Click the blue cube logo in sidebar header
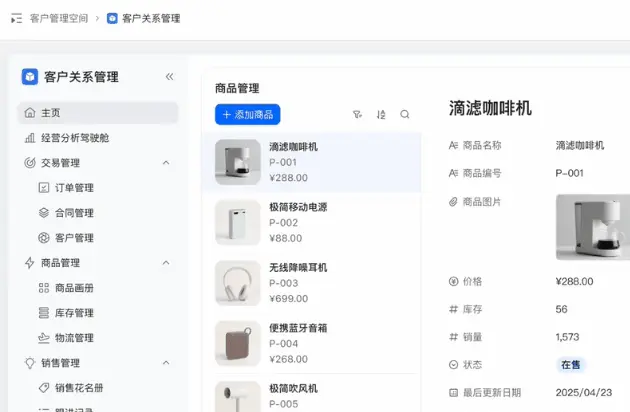This screenshot has height=412, width=630. tap(30, 77)
